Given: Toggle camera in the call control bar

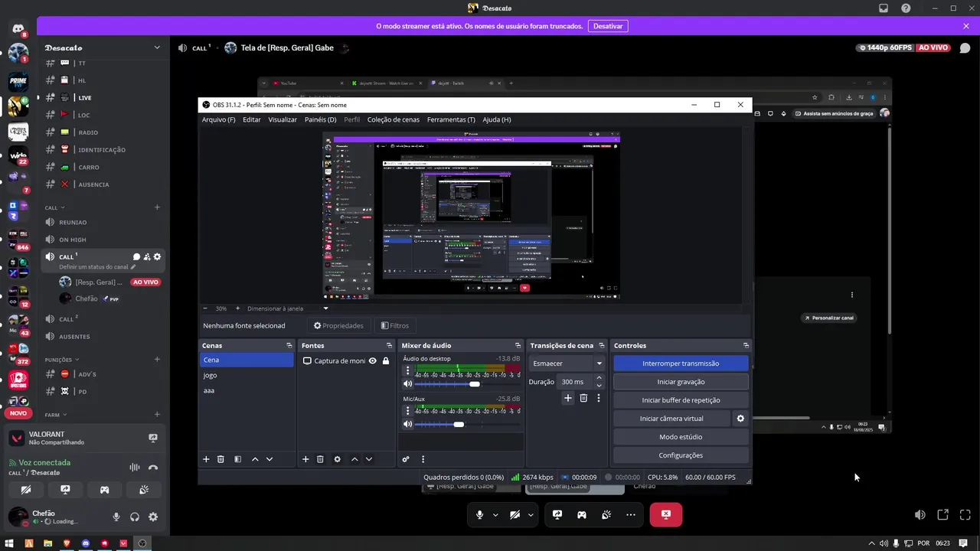Looking at the screenshot, I should [x=515, y=515].
